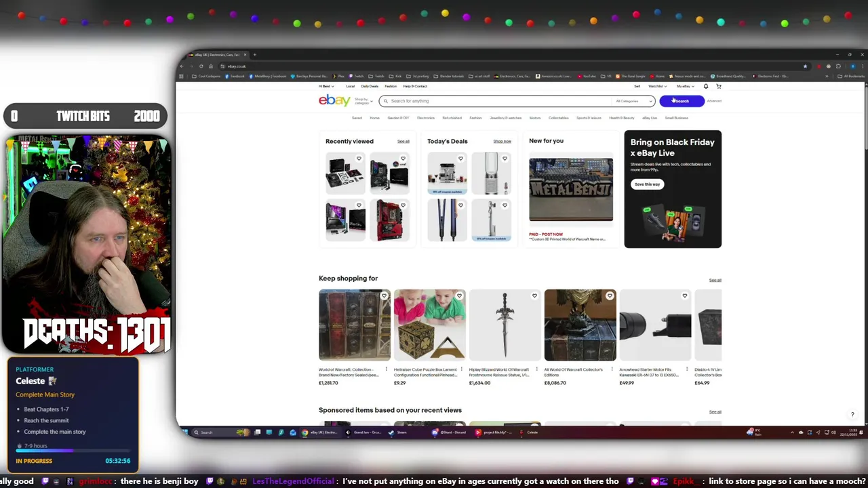This screenshot has width=868, height=488.
Task: Open options menu for Arrowhead Starter Motor
Action: pyautogui.click(x=687, y=369)
